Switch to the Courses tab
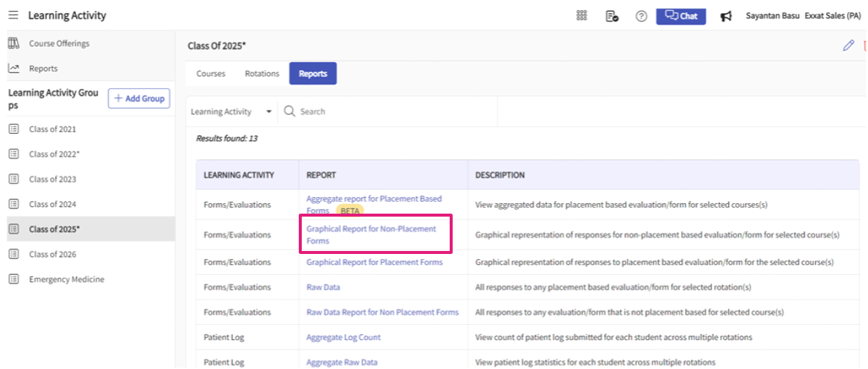Screen dimensions: 868x369 pyautogui.click(x=211, y=74)
